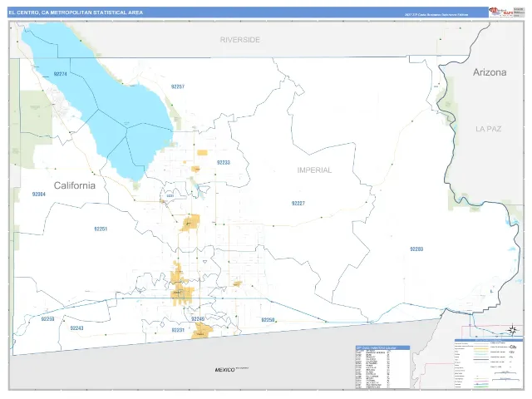This screenshot has height=399, width=532.
Task: Click the RIVERSIDE county label
Action: 240,40
